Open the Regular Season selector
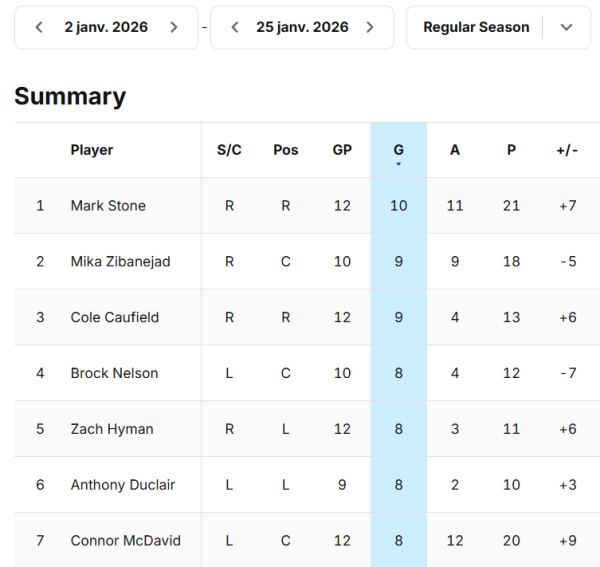600x567 pixels. [476, 27]
